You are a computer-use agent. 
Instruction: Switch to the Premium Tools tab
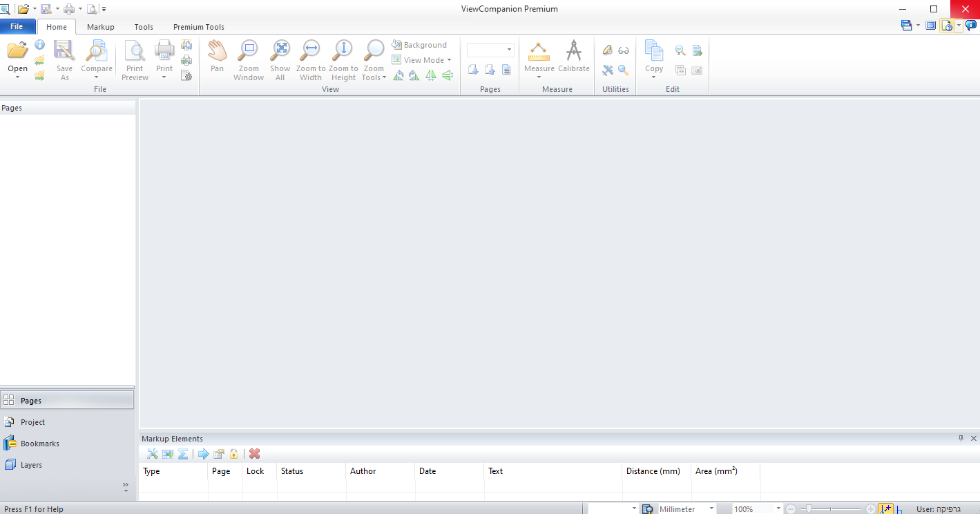tap(199, 27)
